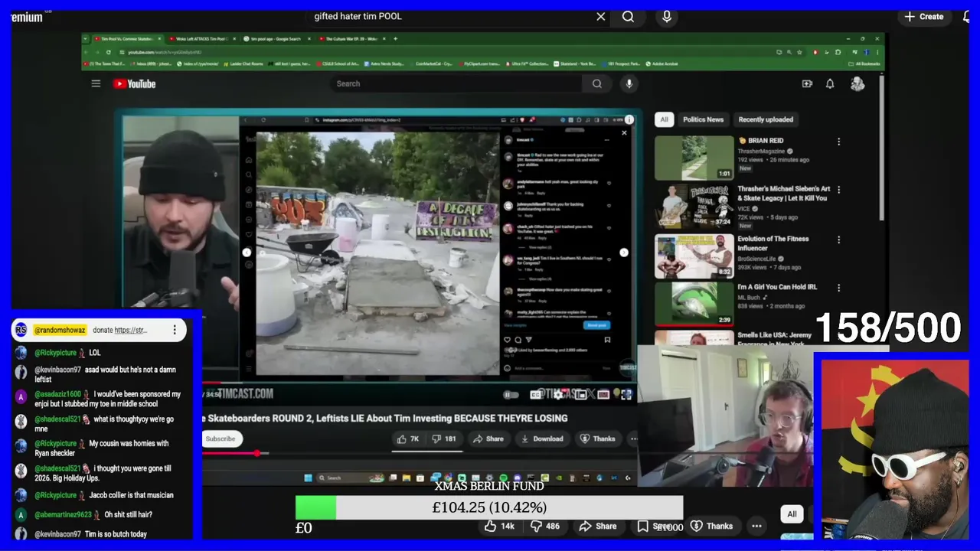Open outer video more actions ellipsis
The image size is (980, 551).
(756, 526)
